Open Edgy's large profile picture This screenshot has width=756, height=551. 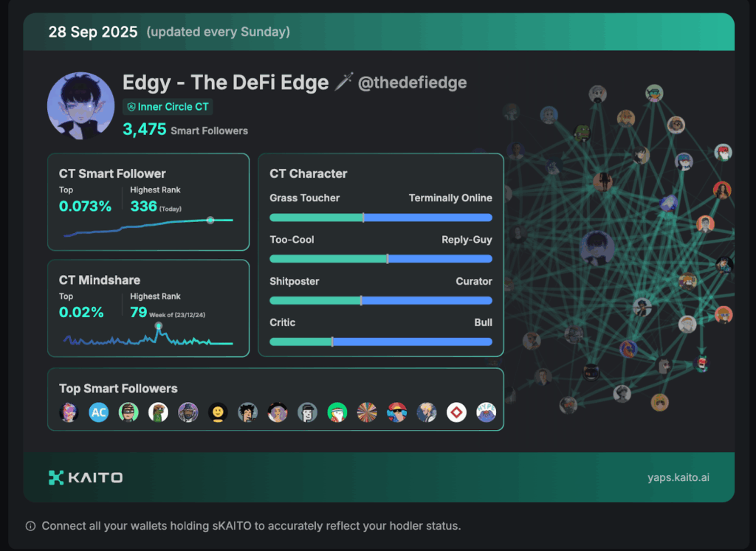[x=80, y=105]
